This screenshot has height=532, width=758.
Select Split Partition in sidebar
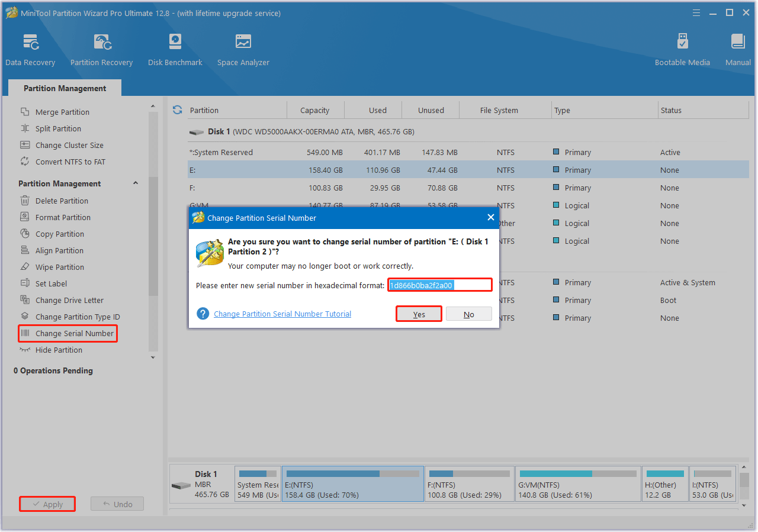pyautogui.click(x=58, y=128)
